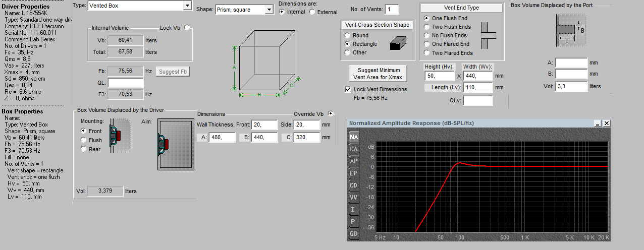Click the port displaced Vol field
The image size is (644, 250).
point(571,86)
